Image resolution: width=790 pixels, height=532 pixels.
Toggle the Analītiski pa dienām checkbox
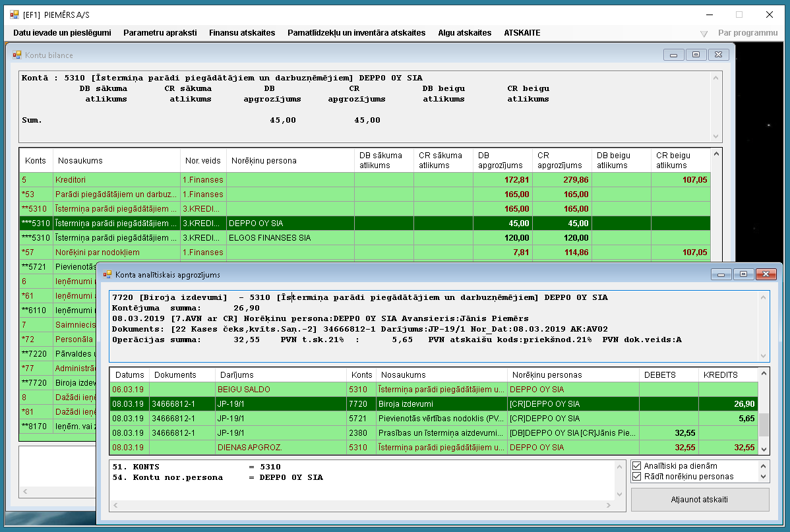click(637, 466)
